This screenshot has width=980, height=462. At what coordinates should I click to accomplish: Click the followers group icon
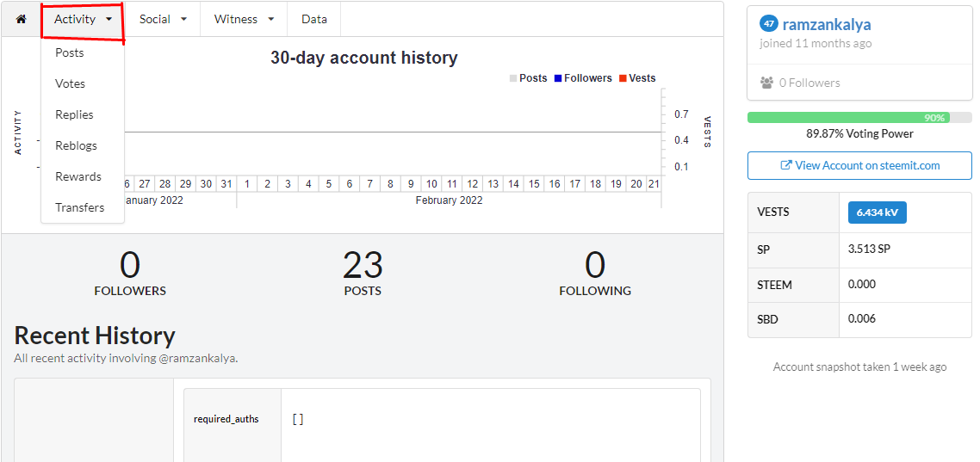tap(767, 83)
